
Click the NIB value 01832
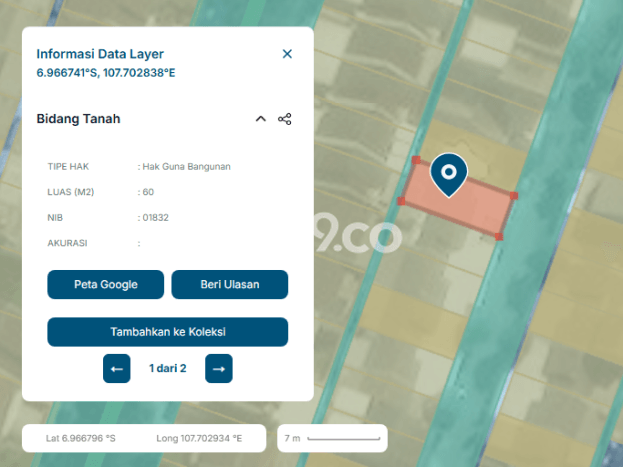coord(155,218)
